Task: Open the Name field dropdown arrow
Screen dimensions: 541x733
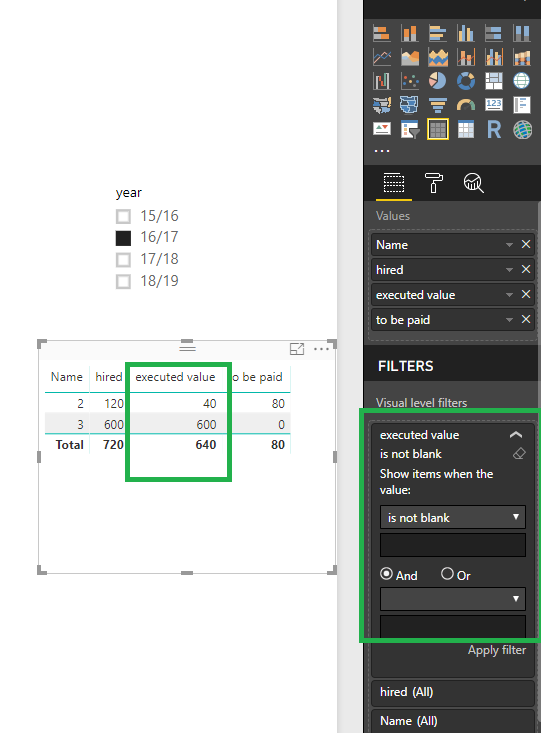Action: [509, 245]
